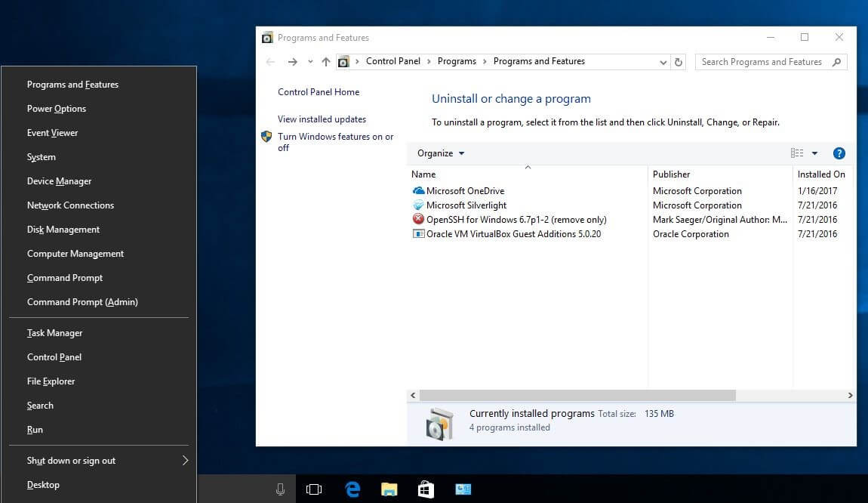The width and height of the screenshot is (868, 503).
Task: Click Desktop in the power menu
Action: point(43,485)
